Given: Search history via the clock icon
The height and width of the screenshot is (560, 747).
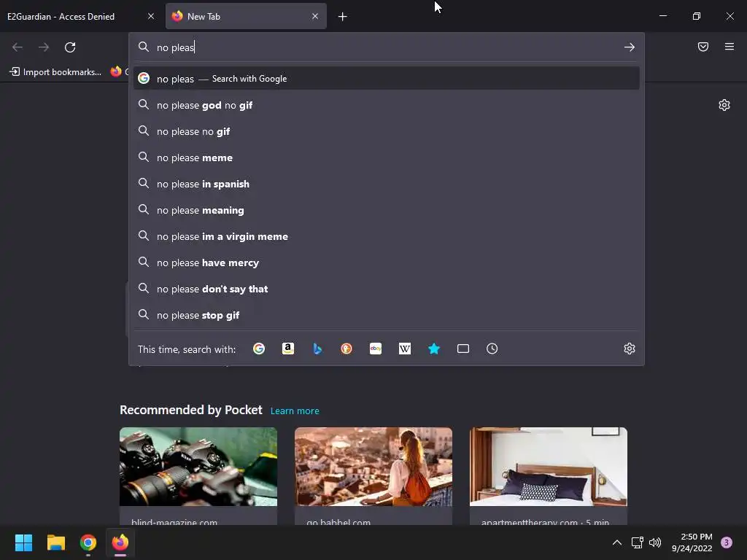Looking at the screenshot, I should click(492, 349).
